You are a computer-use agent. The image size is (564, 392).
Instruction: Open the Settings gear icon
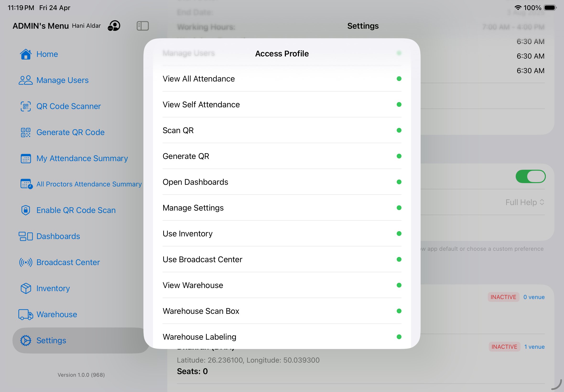[x=25, y=340]
